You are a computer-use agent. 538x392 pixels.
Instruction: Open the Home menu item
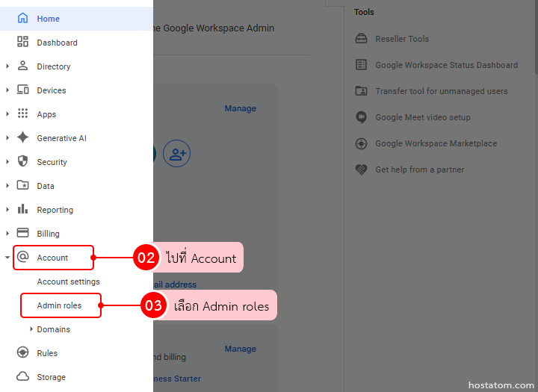(x=76, y=19)
